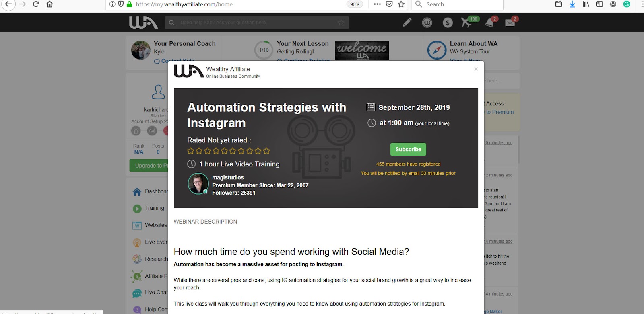The width and height of the screenshot is (644, 314).
Task: Open the WordPress sites icon in header
Action: click(x=427, y=23)
